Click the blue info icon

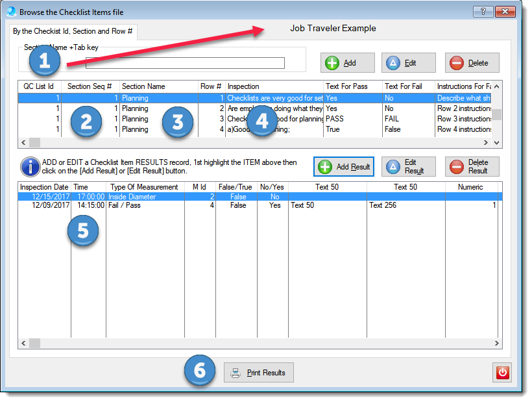pos(30,166)
